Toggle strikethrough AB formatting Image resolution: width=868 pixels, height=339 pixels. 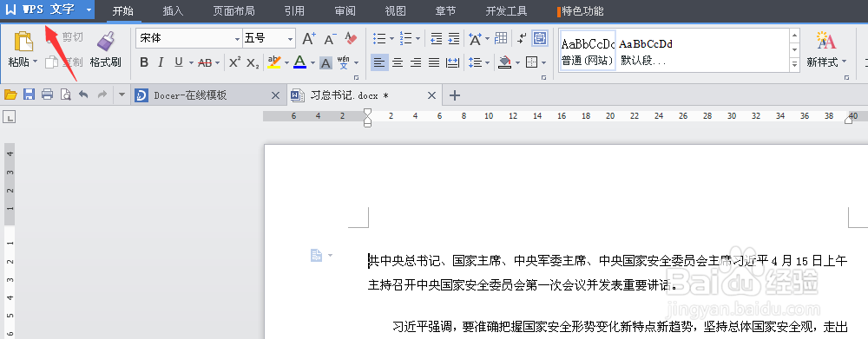pos(205,62)
